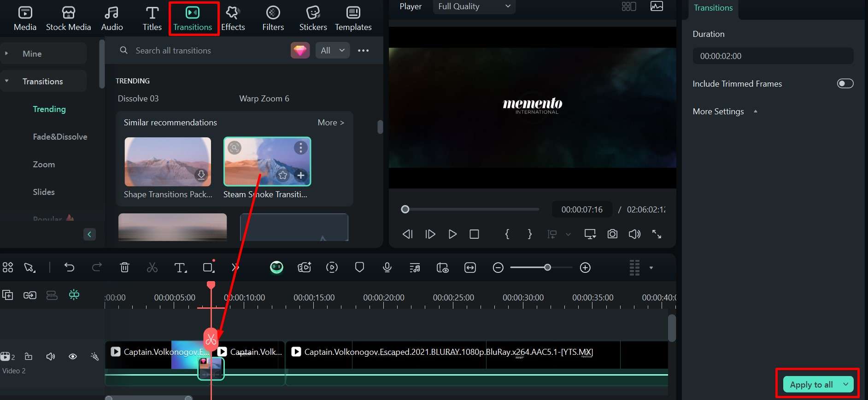Click the image scope icon in Player
Viewport: 868px width, 400px height.
[657, 6]
